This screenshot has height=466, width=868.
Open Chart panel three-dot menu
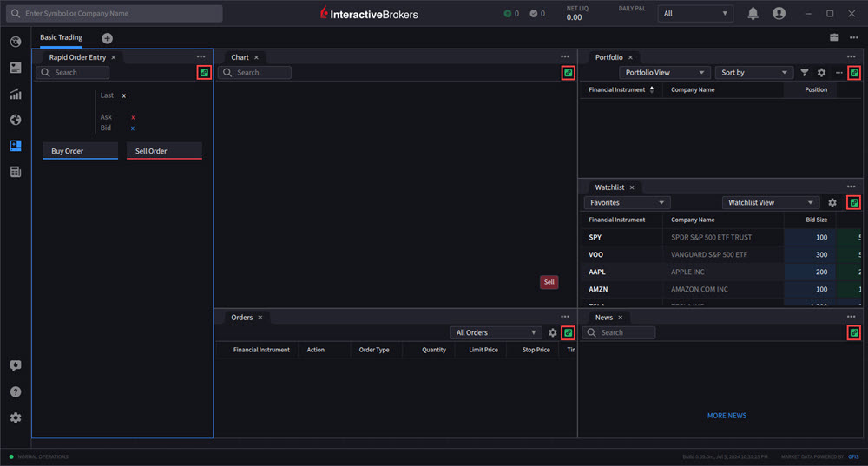565,56
